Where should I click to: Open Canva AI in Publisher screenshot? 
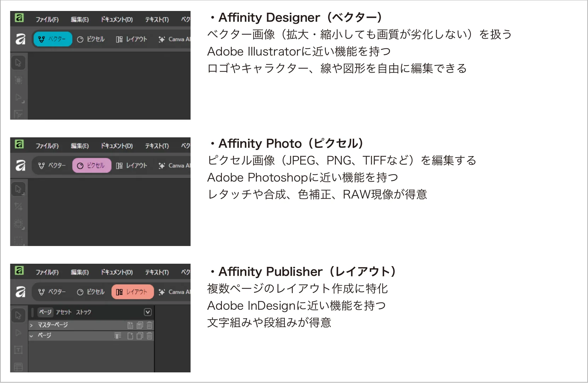point(175,292)
